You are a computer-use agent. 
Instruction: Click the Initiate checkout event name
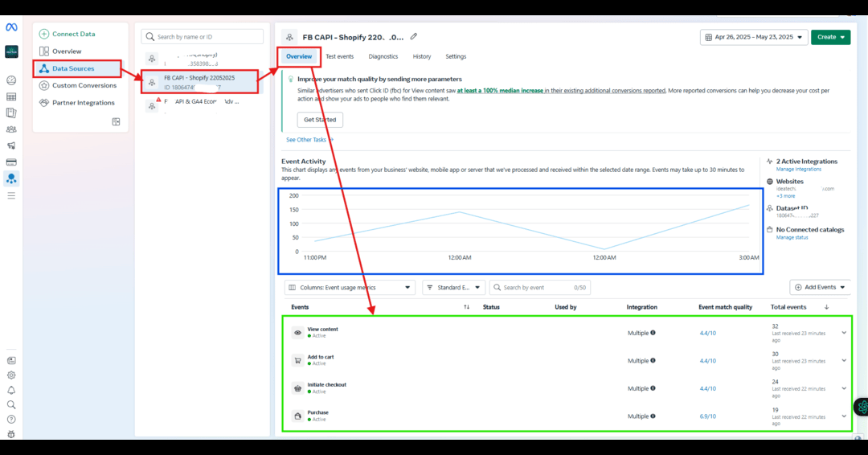click(326, 385)
